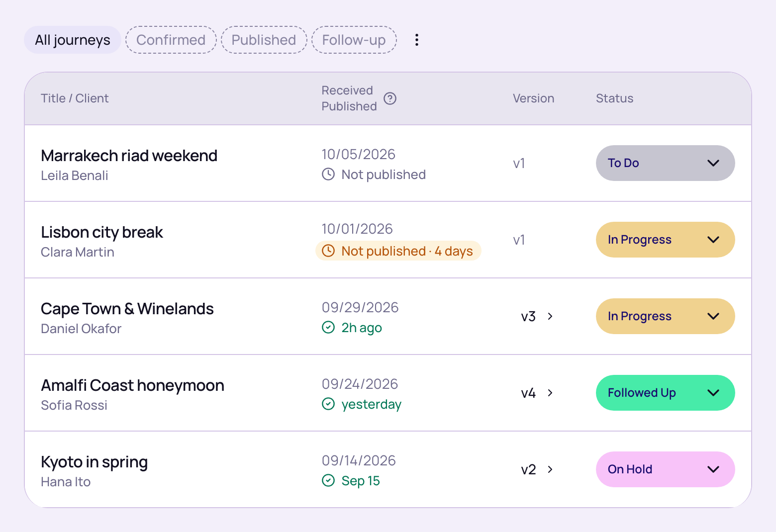
Task: Click the Version column header
Action: (x=534, y=98)
